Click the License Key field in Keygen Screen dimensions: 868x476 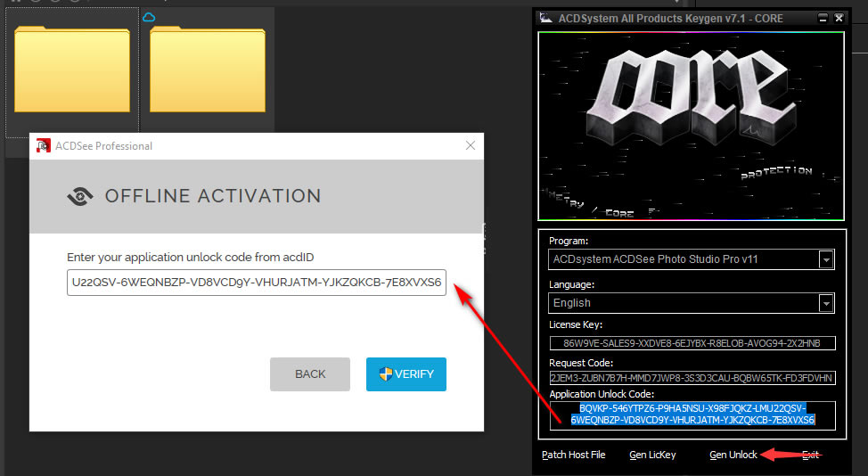(692, 343)
